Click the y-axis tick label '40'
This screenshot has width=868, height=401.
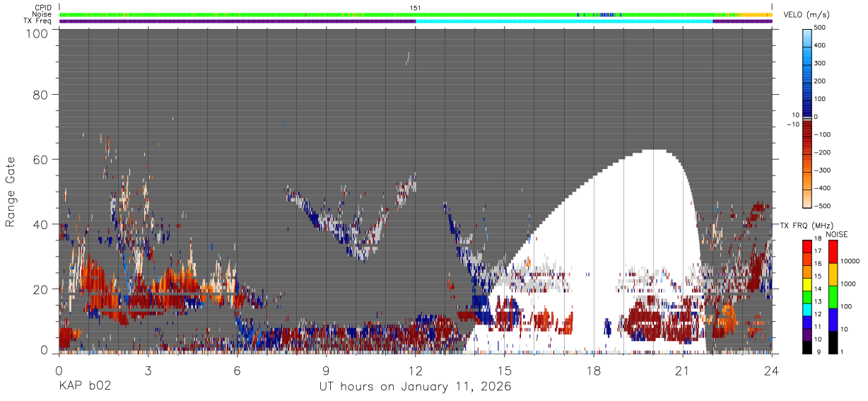click(41, 224)
